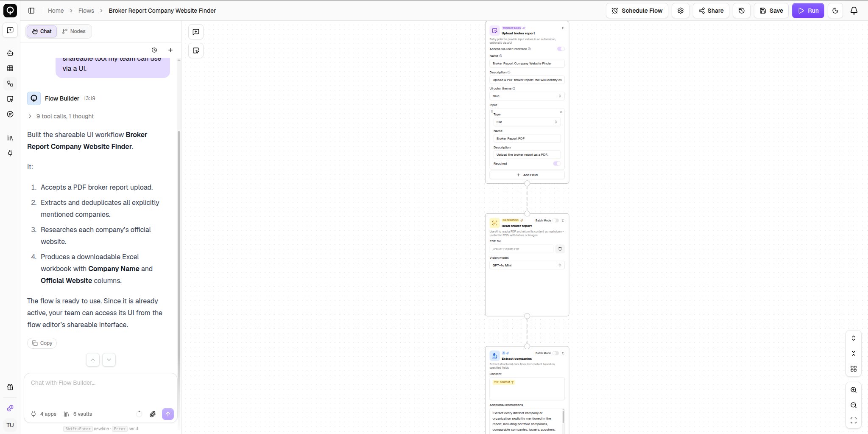Toggle Batch Mode on Read broker report
868x434 pixels.
coord(555,221)
